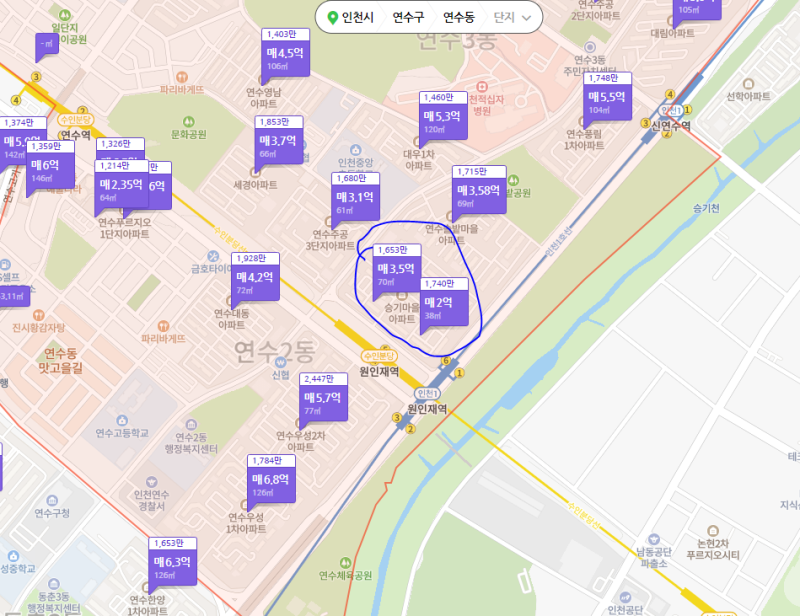Click exit 4 marker of 신연수역

coord(670,94)
